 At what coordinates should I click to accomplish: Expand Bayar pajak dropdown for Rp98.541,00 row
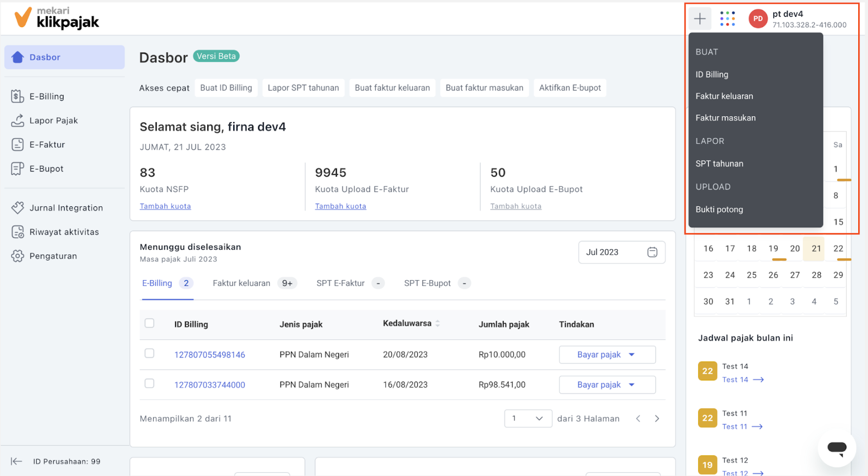click(x=631, y=385)
